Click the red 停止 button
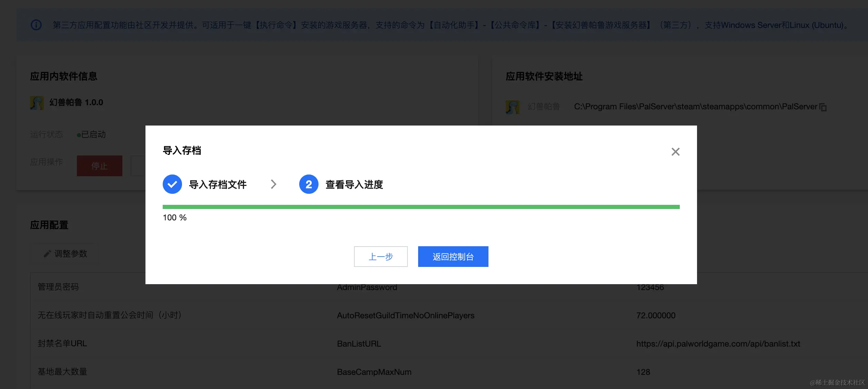Screen dimensions: 868x389 click(x=99, y=166)
